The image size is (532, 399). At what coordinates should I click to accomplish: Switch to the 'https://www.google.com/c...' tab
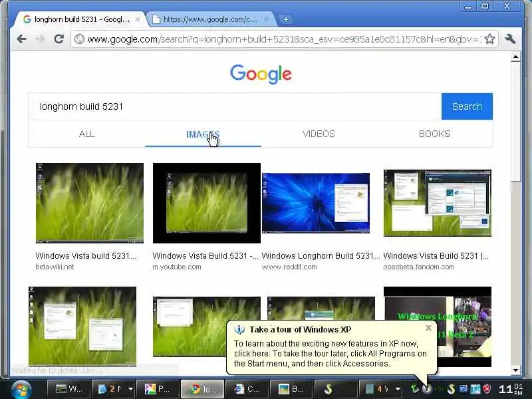(x=210, y=19)
